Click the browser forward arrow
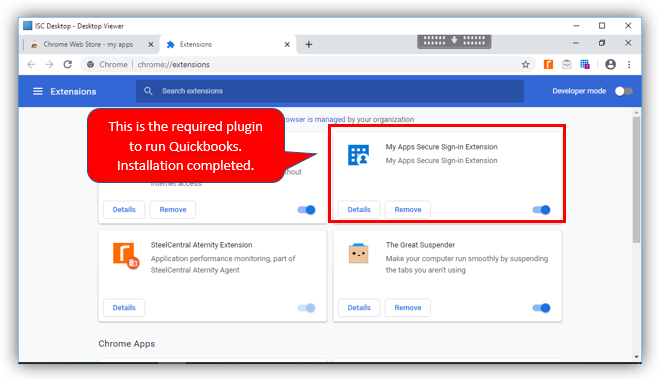 (50, 65)
